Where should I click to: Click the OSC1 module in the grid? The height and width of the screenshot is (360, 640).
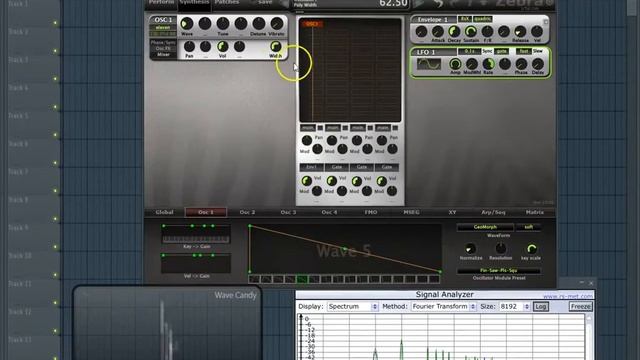(x=312, y=24)
